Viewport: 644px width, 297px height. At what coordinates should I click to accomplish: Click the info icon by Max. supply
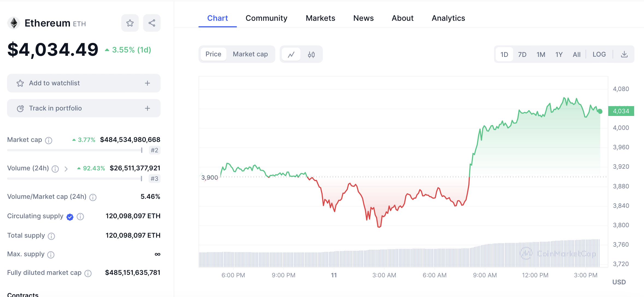pyautogui.click(x=51, y=255)
